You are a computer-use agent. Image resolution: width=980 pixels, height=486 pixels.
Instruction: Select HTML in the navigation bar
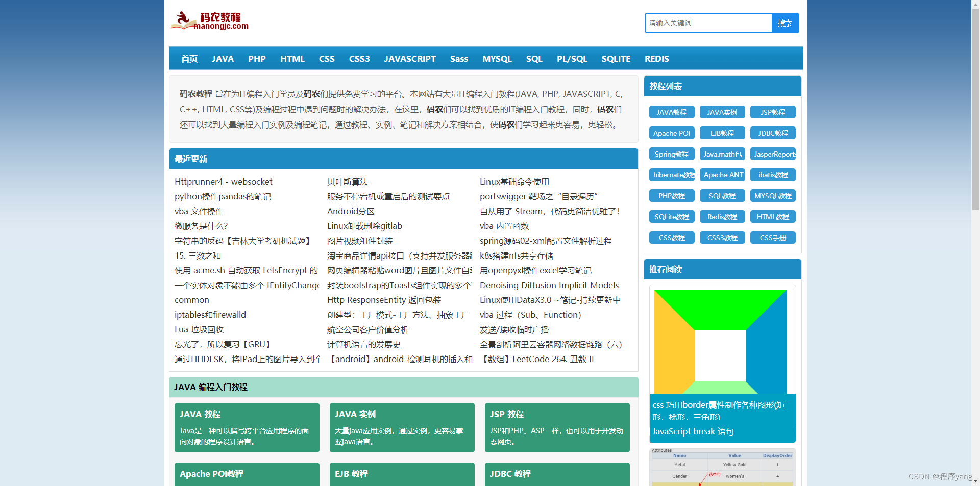(x=292, y=59)
